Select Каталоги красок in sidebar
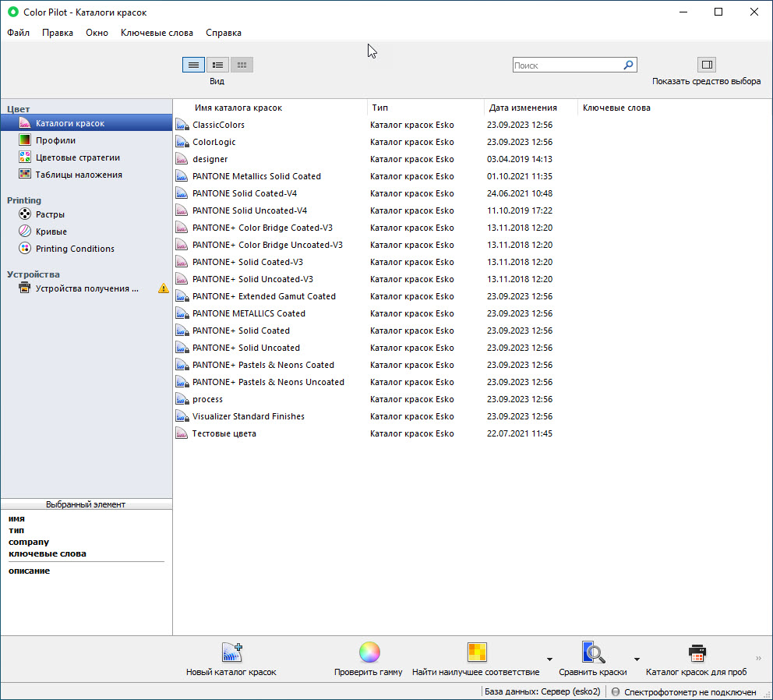773x700 pixels. [86, 123]
